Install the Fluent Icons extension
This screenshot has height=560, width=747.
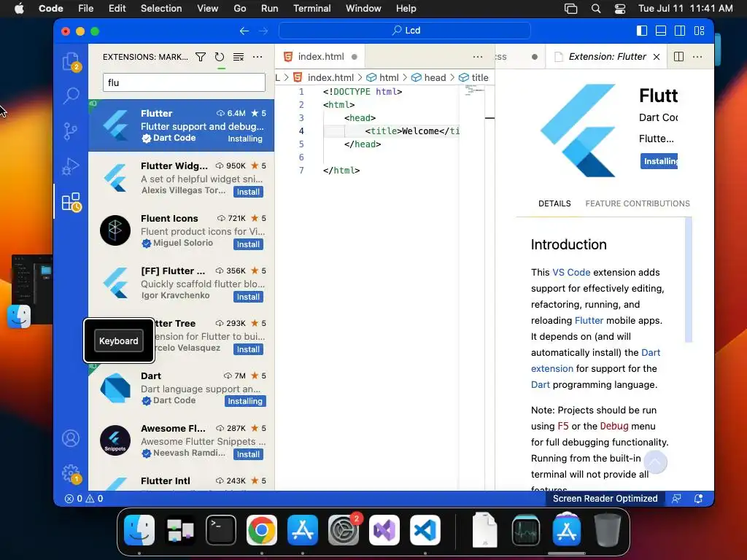click(248, 244)
